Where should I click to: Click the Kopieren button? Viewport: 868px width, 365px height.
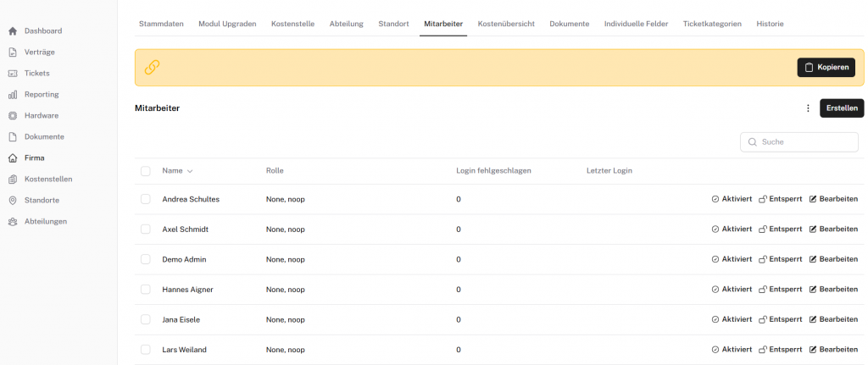[826, 68]
